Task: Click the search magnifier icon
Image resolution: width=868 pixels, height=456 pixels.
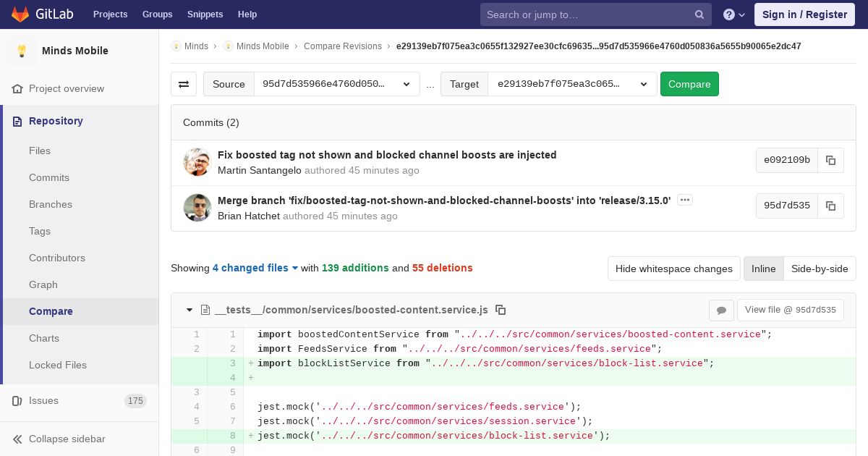Action: click(x=699, y=14)
